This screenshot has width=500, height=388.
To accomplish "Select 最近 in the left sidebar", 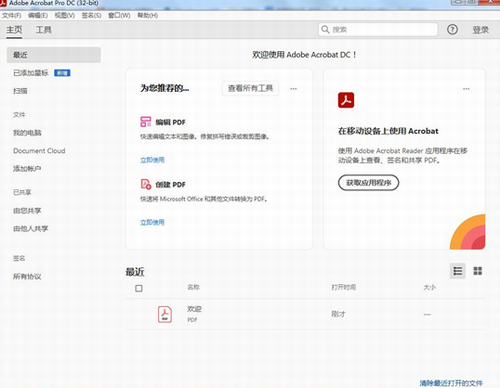I will coord(54,55).
